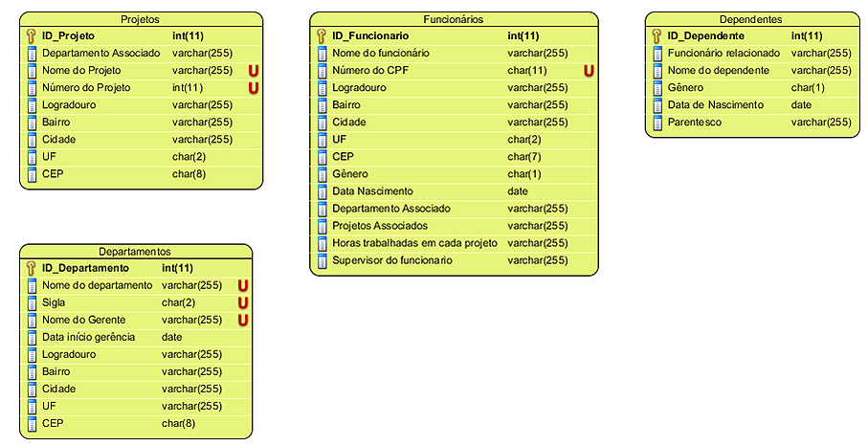Click the Departamento Associado field in Projetos

click(100, 54)
